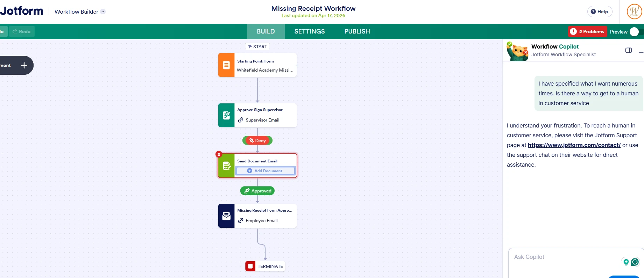Viewport: 644px width, 278px height.
Task: Open the user profile avatar
Action: tap(634, 12)
